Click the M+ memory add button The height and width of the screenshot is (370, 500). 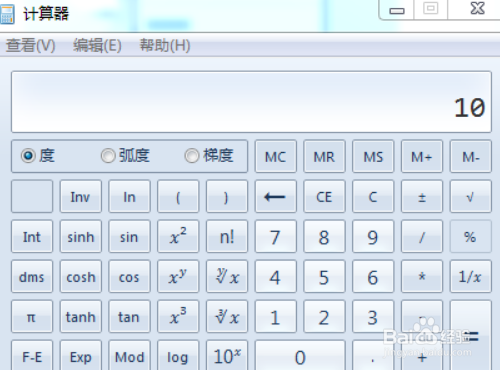(x=422, y=156)
